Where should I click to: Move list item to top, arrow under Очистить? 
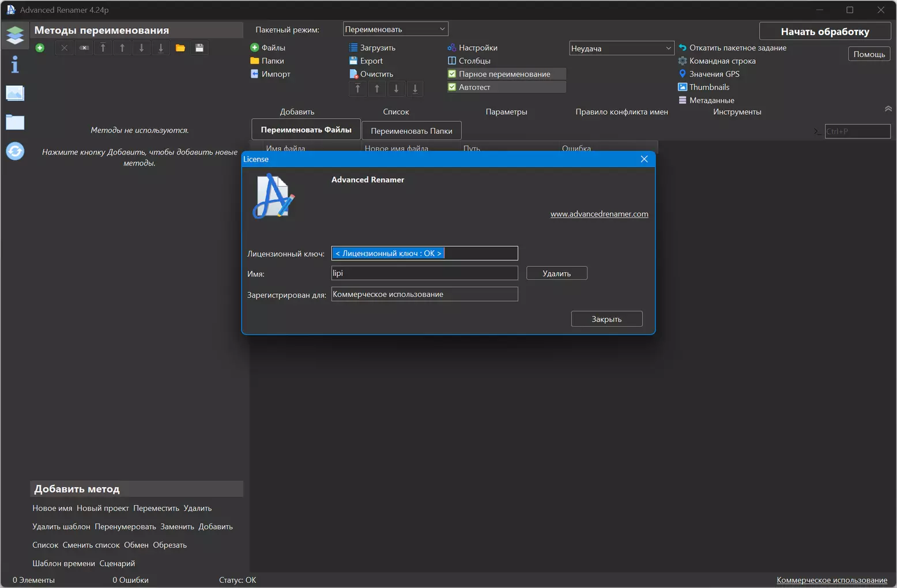click(x=358, y=88)
